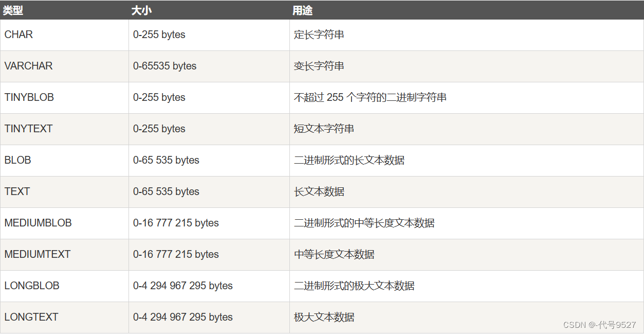This screenshot has height=334, width=644.
Task: Click the 0-255 bytes size in TINYTEXT row
Action: point(159,129)
